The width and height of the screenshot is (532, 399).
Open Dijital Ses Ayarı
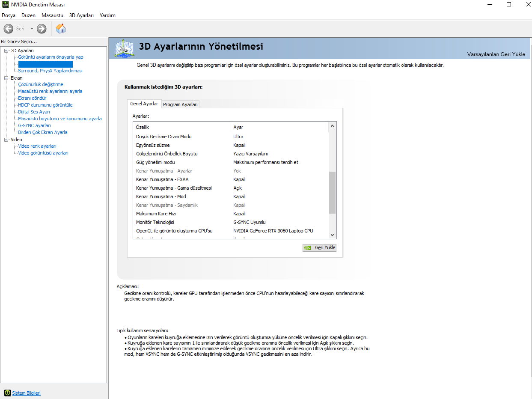click(x=34, y=112)
